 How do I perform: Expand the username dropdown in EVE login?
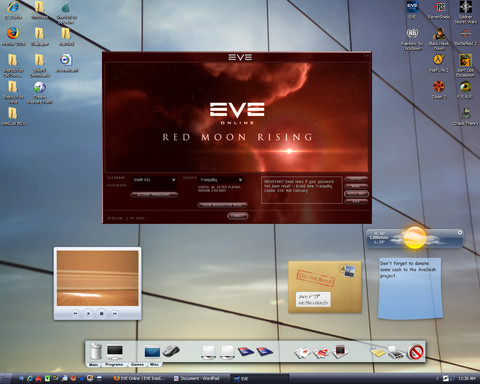(x=173, y=180)
